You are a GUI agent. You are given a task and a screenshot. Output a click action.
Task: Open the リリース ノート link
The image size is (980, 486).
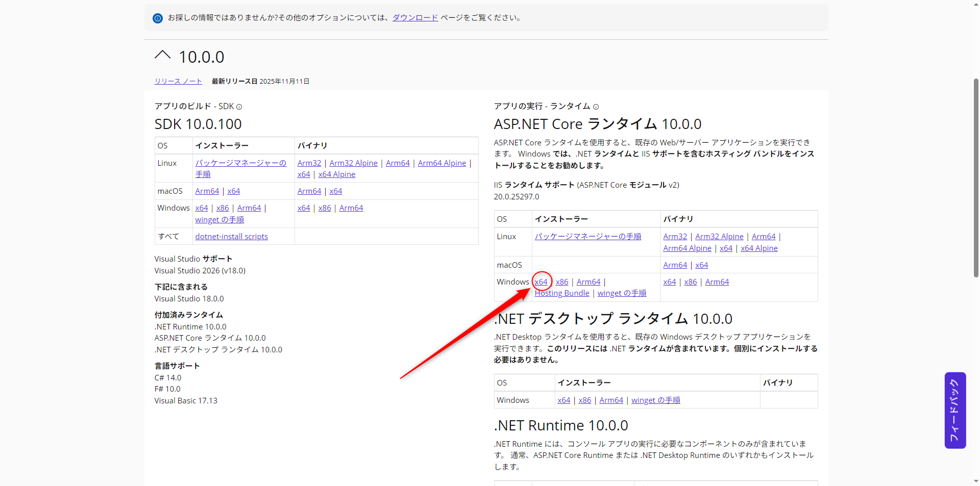pos(178,82)
